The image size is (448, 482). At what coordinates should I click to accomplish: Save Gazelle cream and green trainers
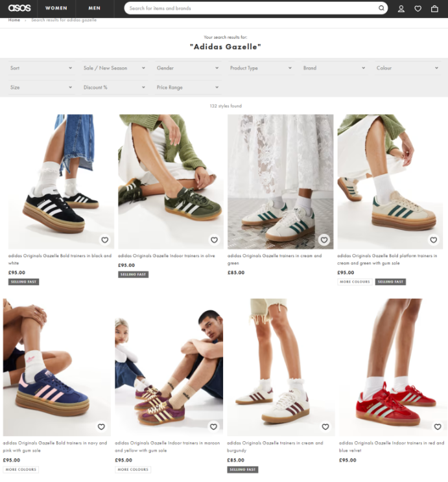tap(324, 240)
